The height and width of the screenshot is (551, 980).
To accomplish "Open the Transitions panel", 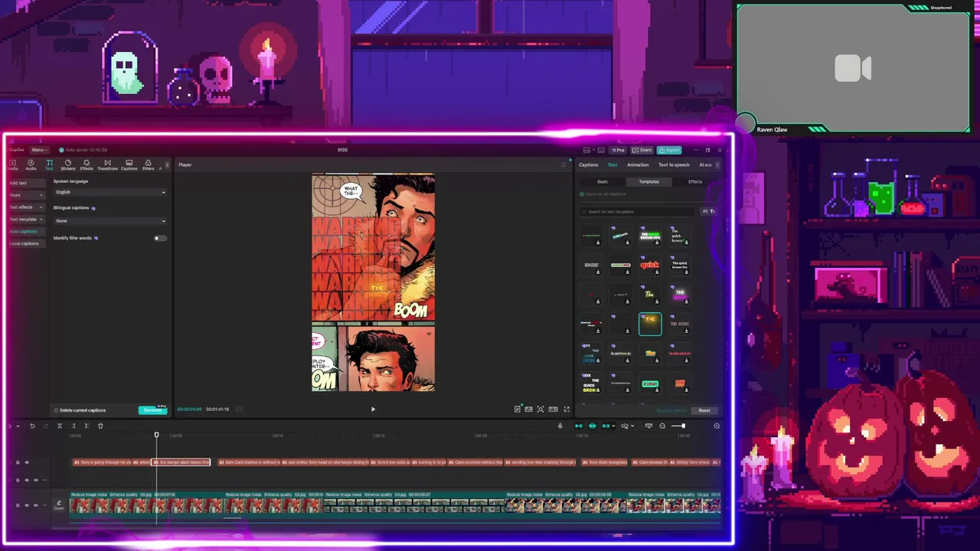I will pyautogui.click(x=107, y=165).
